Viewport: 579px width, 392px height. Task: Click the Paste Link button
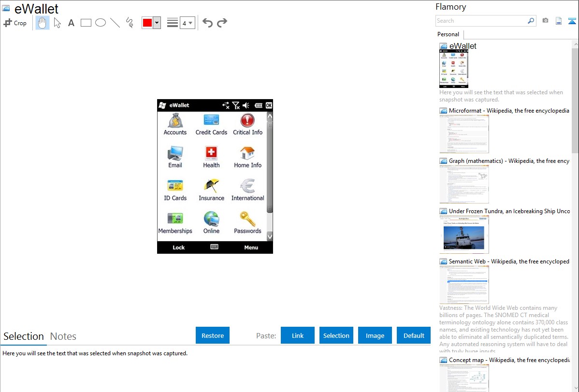(x=298, y=335)
